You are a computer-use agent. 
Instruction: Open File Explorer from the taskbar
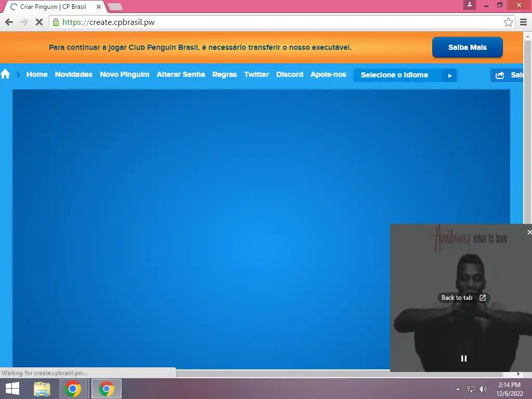[42, 389]
